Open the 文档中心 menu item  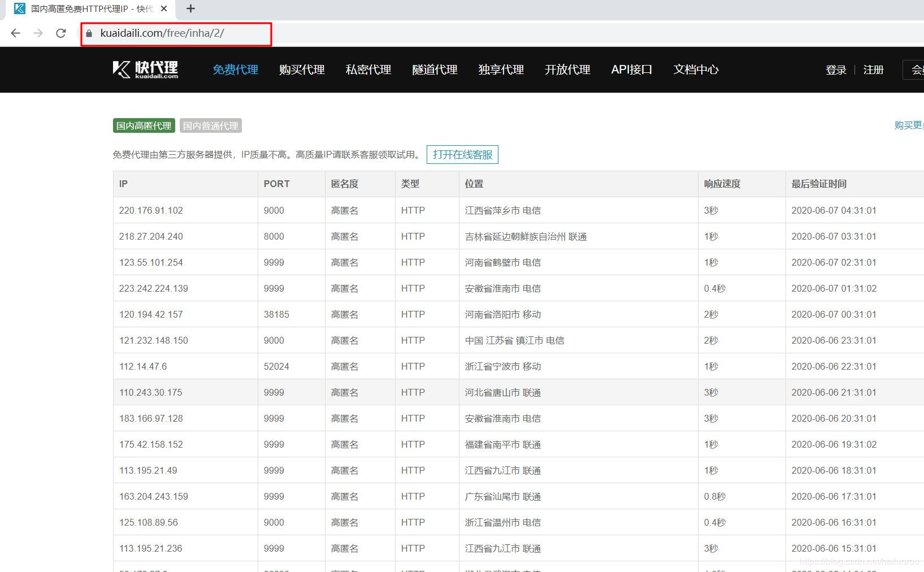(x=696, y=70)
